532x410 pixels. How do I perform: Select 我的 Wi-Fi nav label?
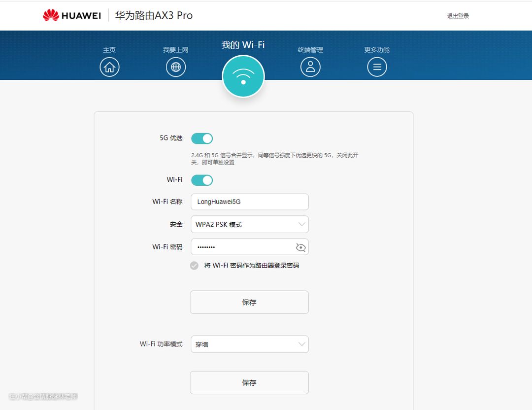[243, 45]
